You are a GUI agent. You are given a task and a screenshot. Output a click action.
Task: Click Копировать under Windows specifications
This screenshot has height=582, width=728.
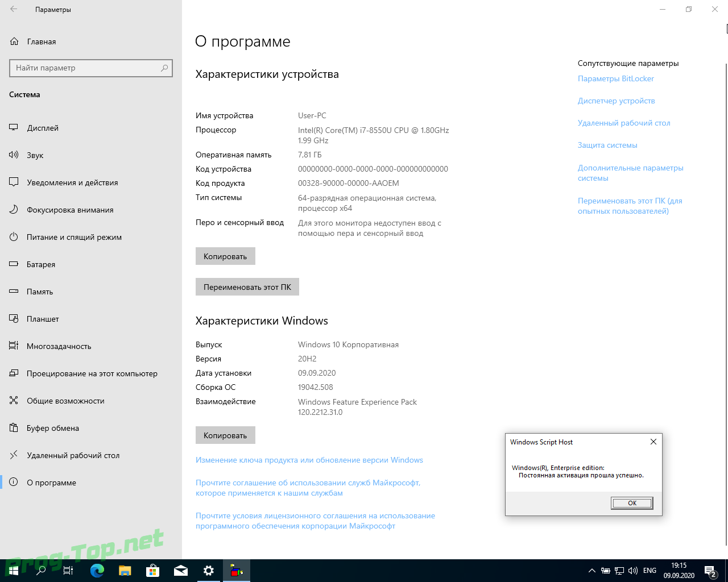tap(225, 435)
